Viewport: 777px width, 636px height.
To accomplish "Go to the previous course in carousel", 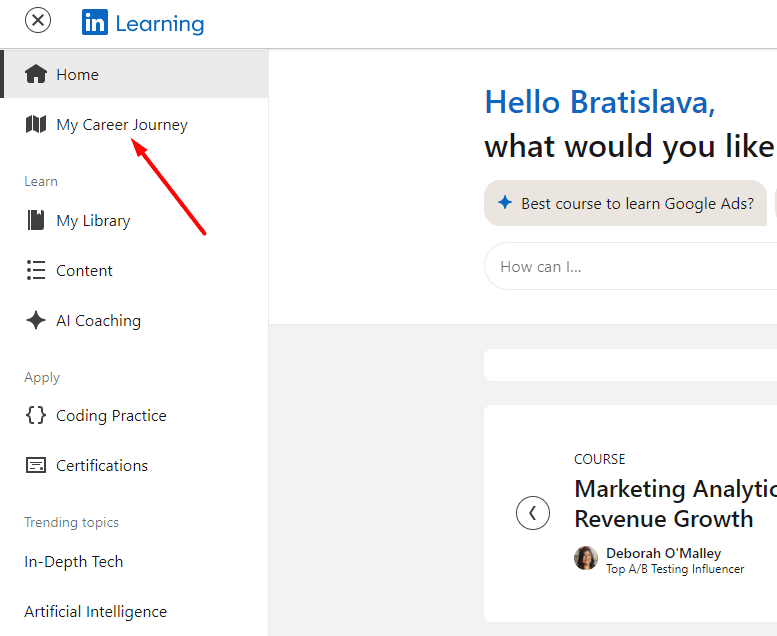I will point(533,513).
